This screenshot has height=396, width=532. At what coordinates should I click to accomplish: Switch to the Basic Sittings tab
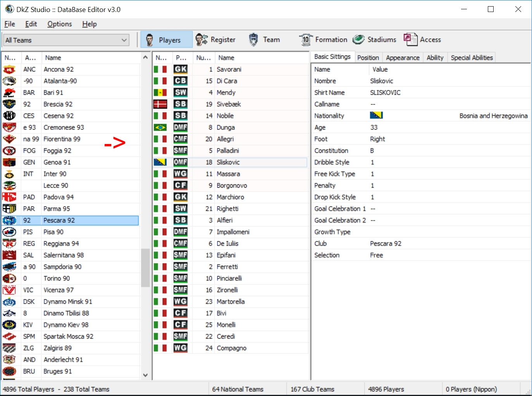tap(332, 57)
